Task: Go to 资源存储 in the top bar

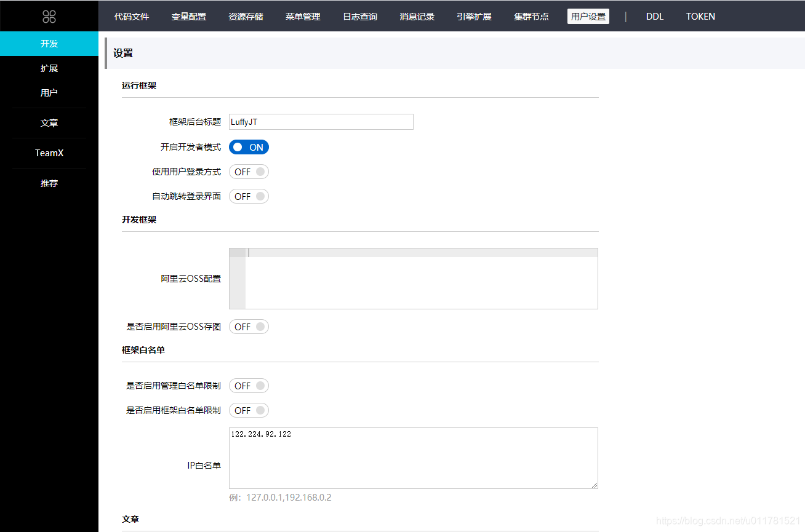Action: click(x=246, y=16)
